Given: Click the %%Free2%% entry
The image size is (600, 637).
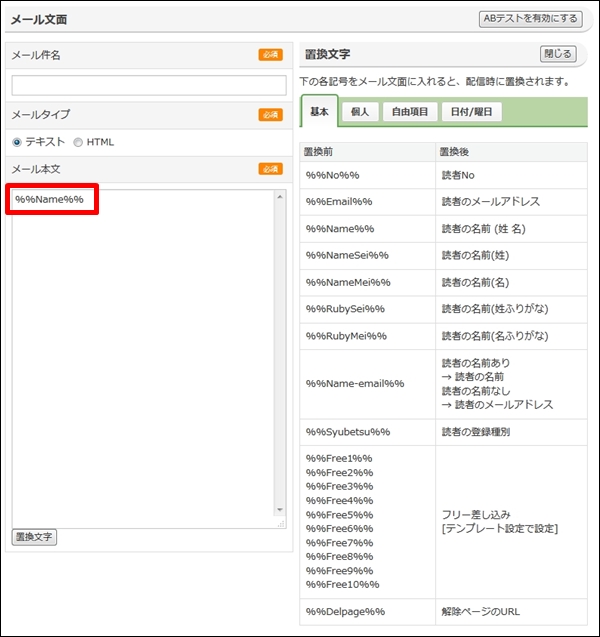Looking at the screenshot, I should 340,473.
